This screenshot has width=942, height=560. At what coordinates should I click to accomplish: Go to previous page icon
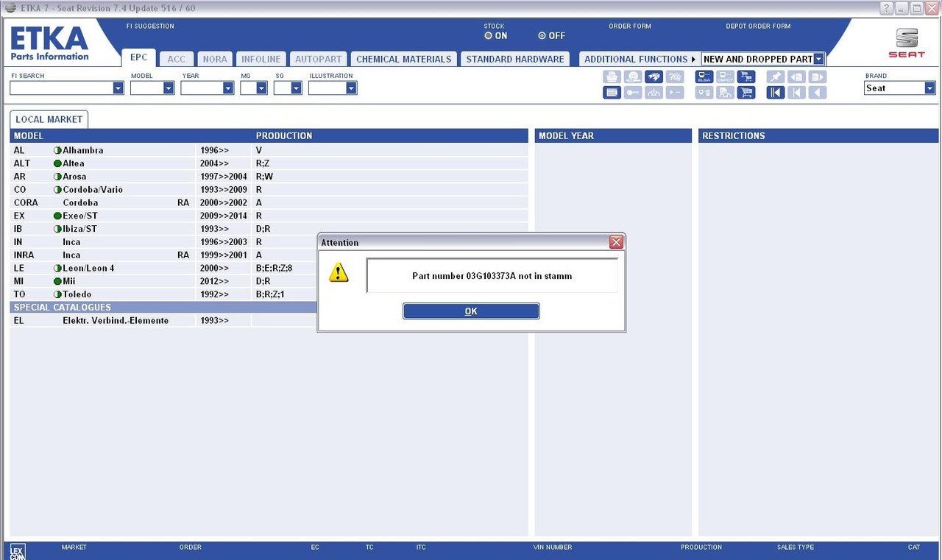pos(796,77)
